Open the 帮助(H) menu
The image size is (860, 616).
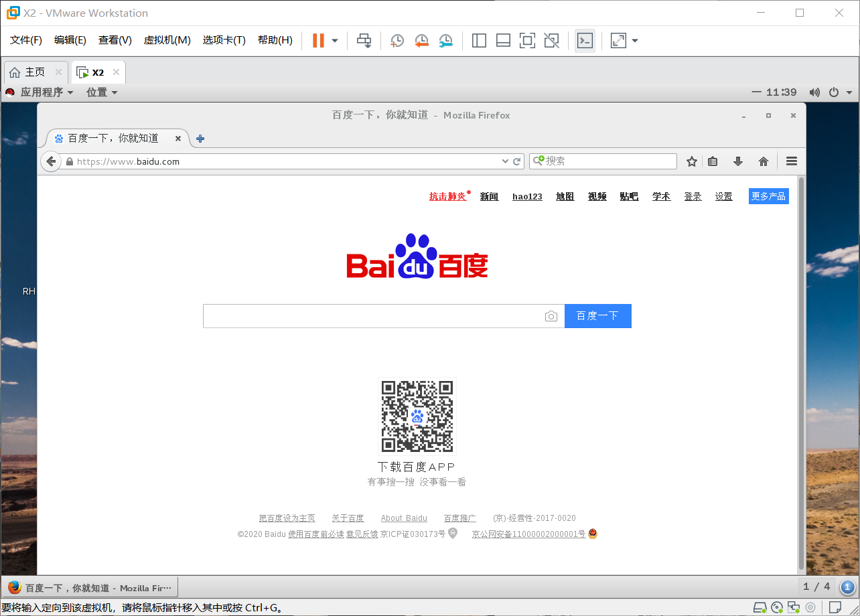click(275, 40)
